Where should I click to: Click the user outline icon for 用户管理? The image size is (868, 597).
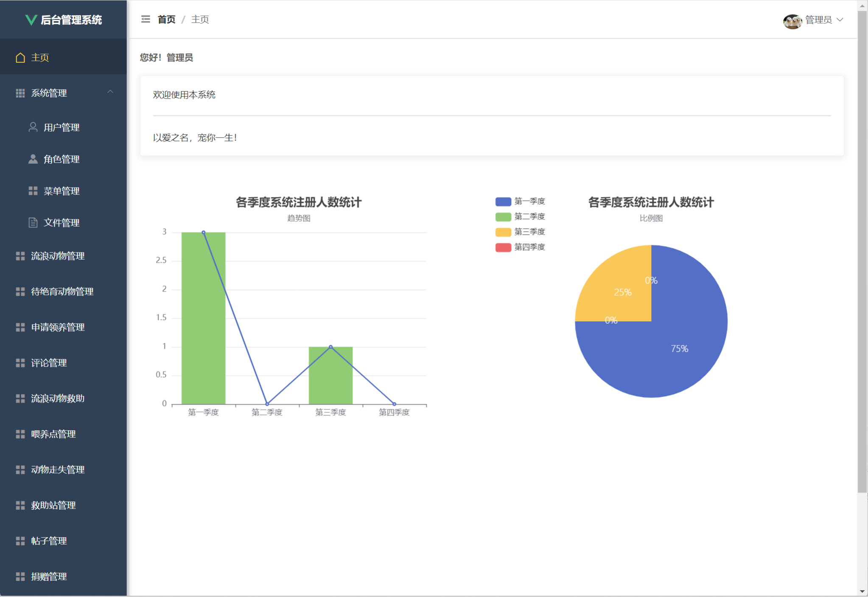[33, 127]
